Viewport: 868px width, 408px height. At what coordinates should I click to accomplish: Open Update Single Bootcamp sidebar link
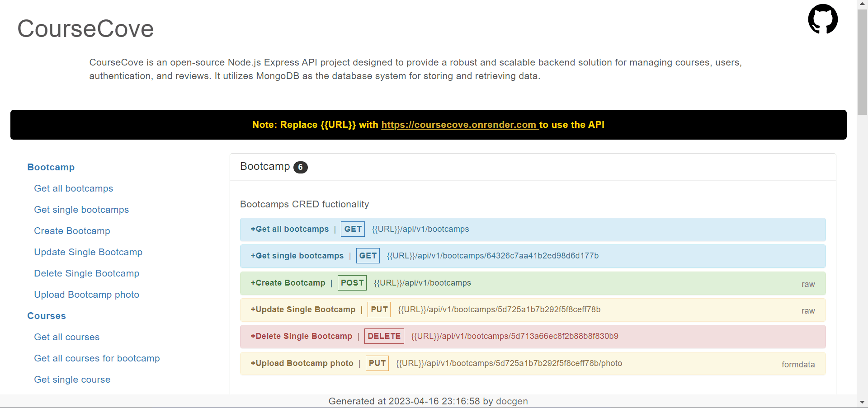click(x=88, y=252)
